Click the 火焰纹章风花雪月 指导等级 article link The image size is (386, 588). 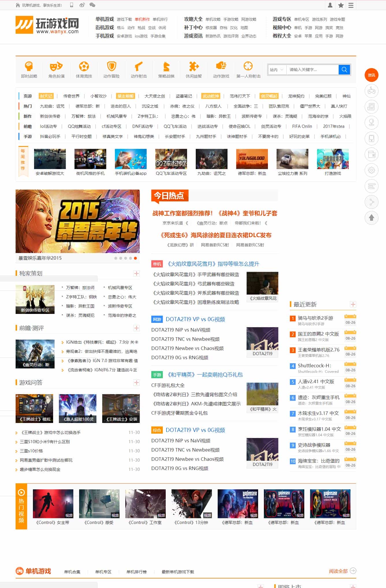pyautogui.click(x=213, y=264)
